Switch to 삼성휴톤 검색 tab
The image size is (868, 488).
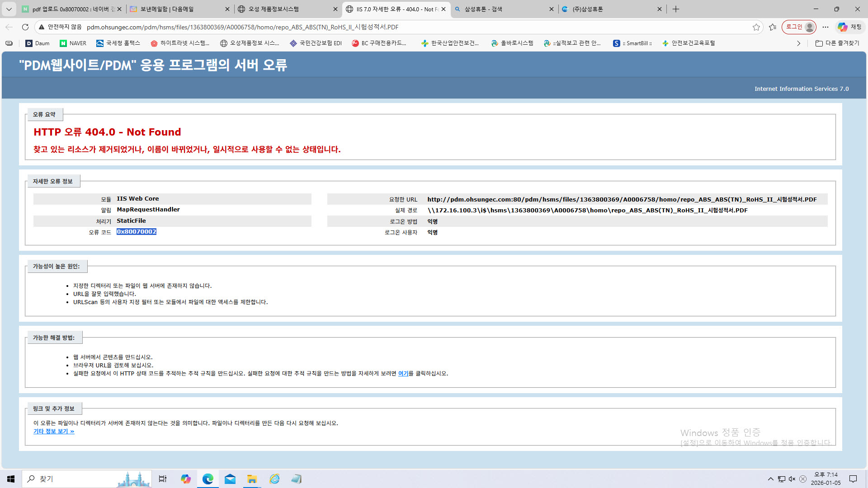pos(502,9)
